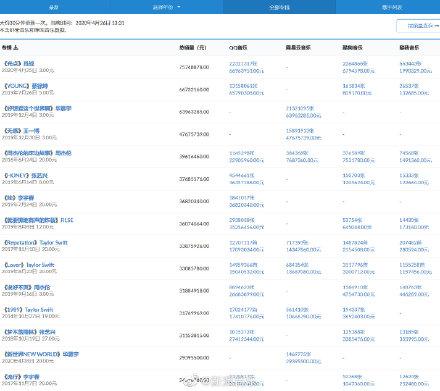Viewport: 440px width, 391px height.
Task: Click the QQ音乐 column header
Action: [x=238, y=48]
